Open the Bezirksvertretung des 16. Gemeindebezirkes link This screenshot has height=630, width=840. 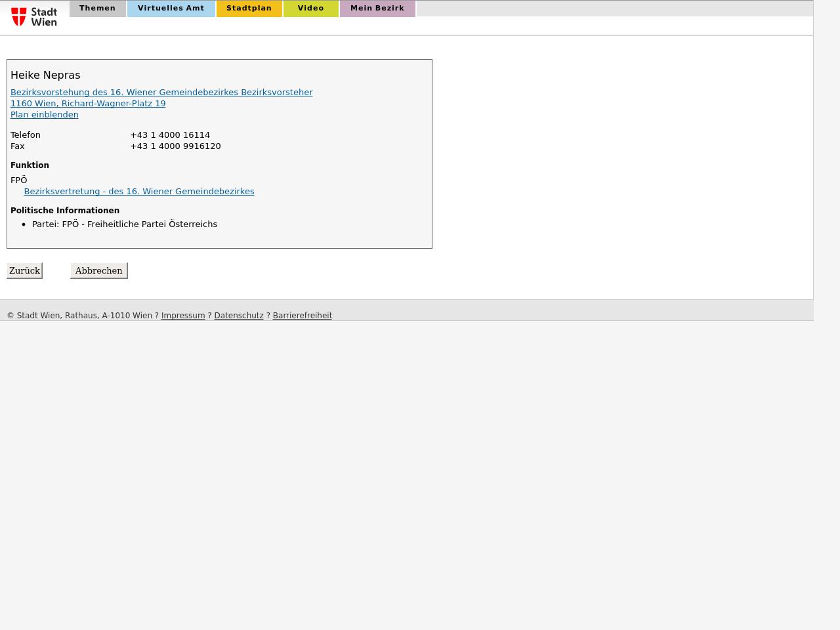tap(138, 192)
